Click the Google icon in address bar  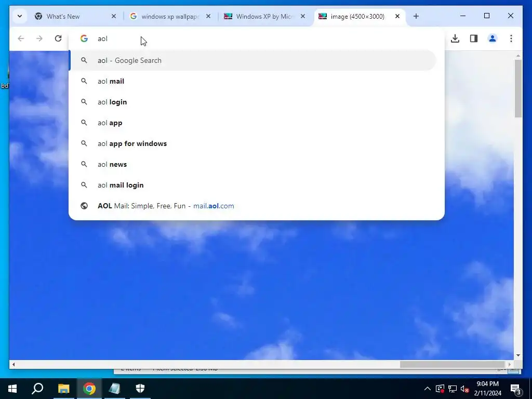pyautogui.click(x=84, y=38)
